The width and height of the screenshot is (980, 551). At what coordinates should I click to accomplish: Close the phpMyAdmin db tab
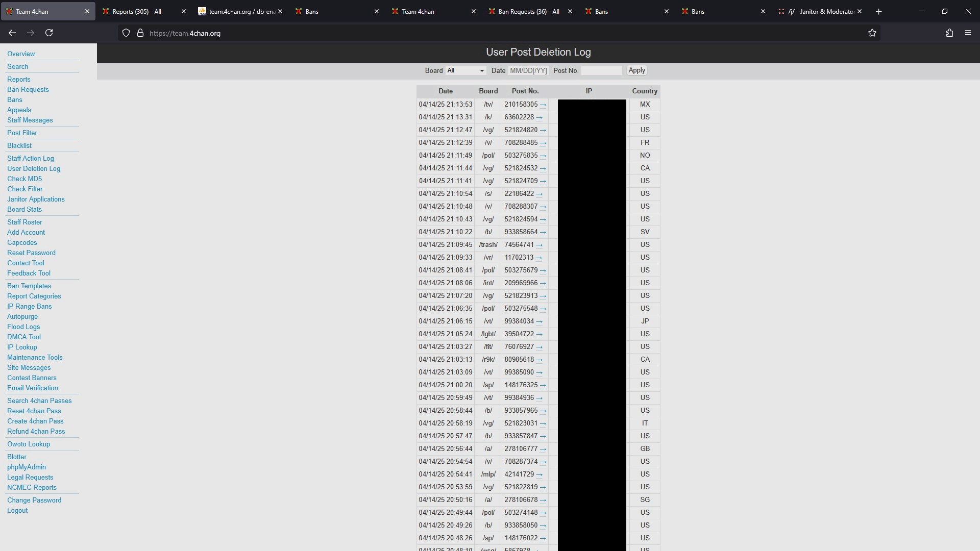280,11
